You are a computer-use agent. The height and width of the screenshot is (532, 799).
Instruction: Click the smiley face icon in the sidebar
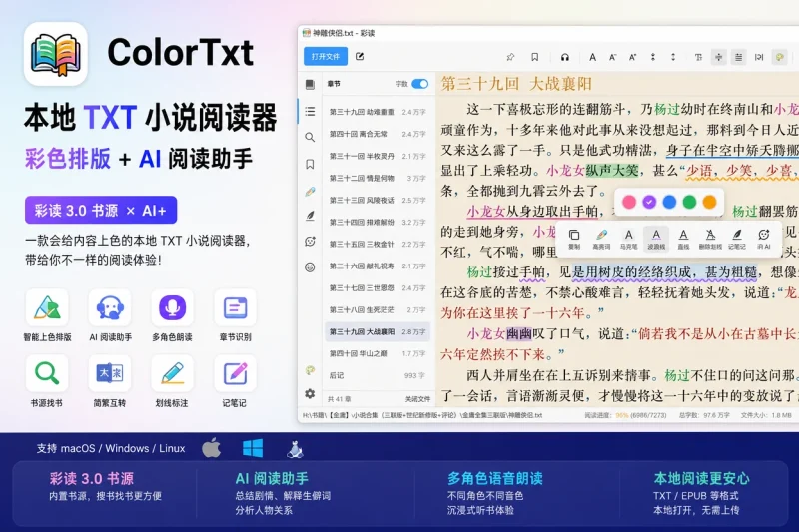[310, 266]
